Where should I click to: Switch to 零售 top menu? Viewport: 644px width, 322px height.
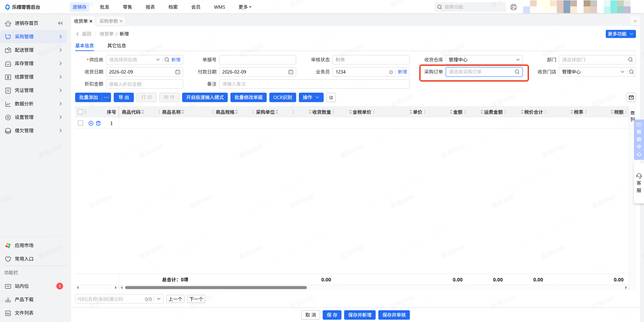tap(127, 7)
